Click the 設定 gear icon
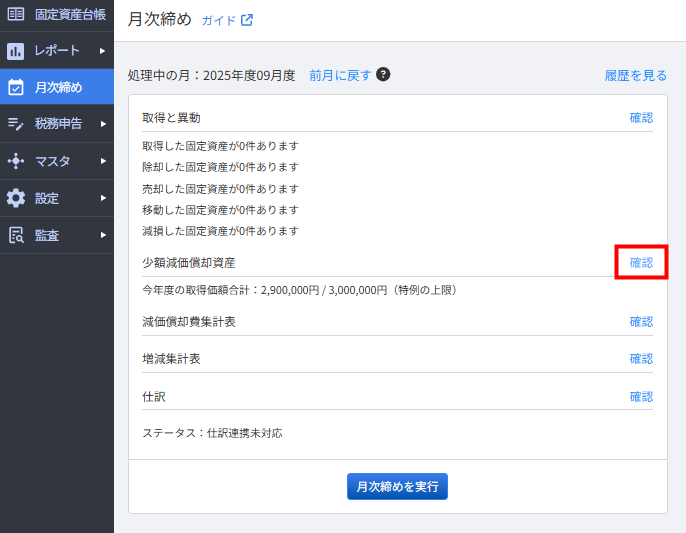 (16, 198)
